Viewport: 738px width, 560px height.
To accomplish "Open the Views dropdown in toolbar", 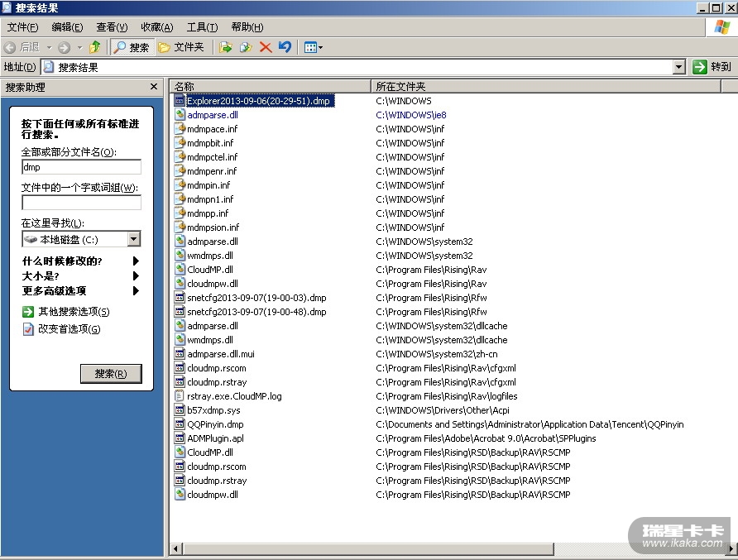I will tap(313, 47).
